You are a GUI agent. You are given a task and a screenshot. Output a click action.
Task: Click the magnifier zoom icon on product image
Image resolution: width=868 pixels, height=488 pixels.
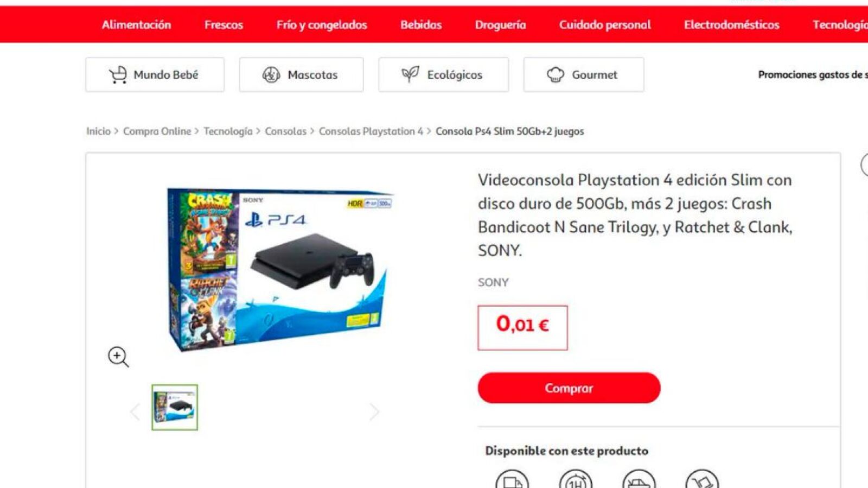118,357
